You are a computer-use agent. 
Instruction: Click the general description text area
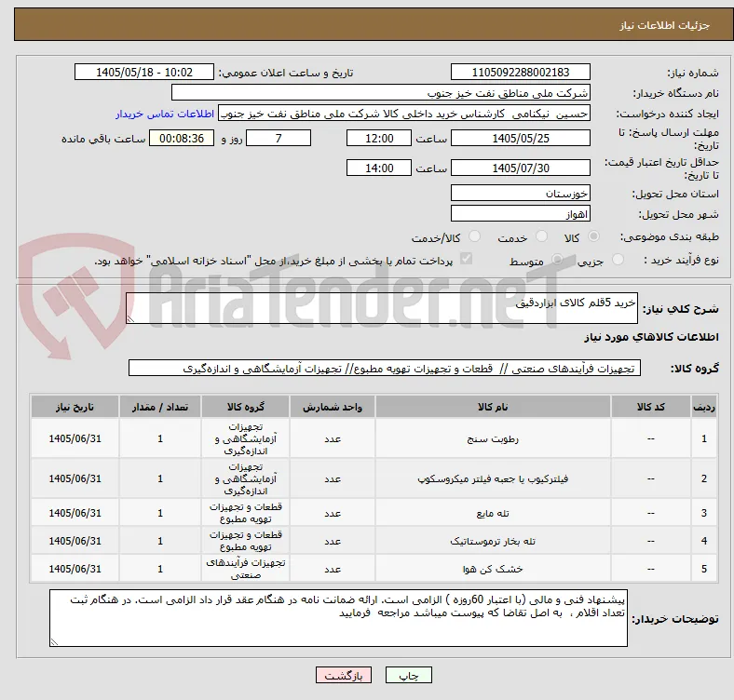coord(382,308)
